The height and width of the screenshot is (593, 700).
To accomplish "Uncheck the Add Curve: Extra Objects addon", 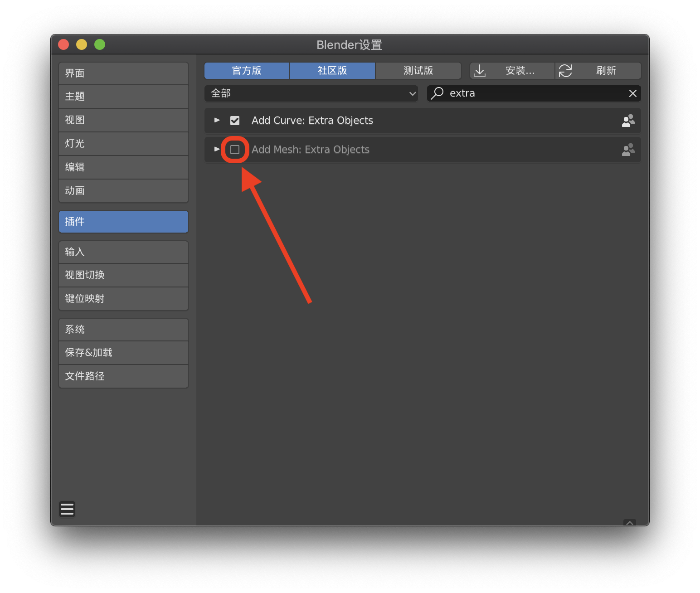I will [x=235, y=121].
